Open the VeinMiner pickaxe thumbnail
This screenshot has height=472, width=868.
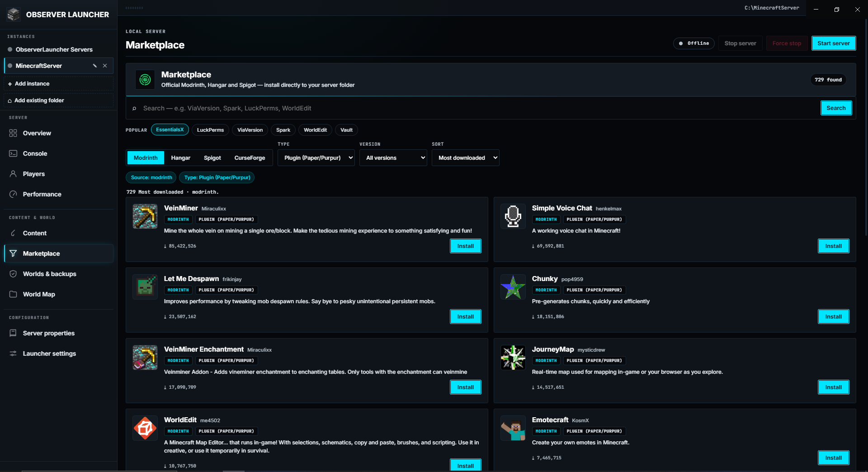(x=145, y=216)
